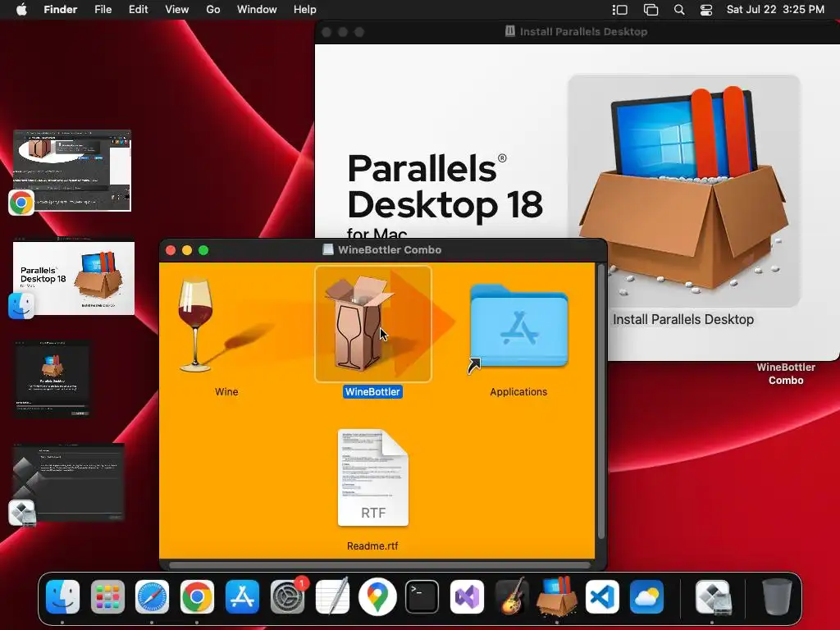This screenshot has height=630, width=840.
Task: Click the vertical scrollbar in WineBottler Combo
Action: click(x=600, y=402)
